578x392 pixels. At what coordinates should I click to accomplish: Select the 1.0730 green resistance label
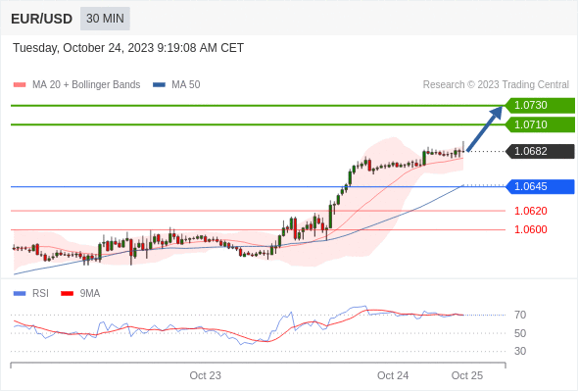(540, 106)
